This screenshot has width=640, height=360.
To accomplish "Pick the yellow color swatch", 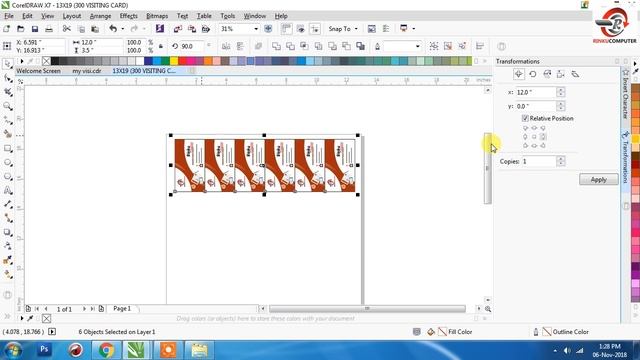I will [x=174, y=61].
